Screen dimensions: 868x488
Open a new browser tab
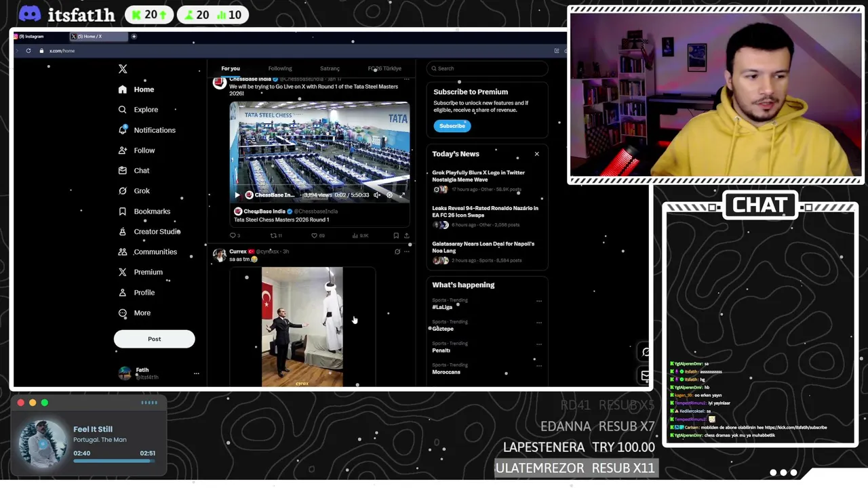[x=134, y=37]
